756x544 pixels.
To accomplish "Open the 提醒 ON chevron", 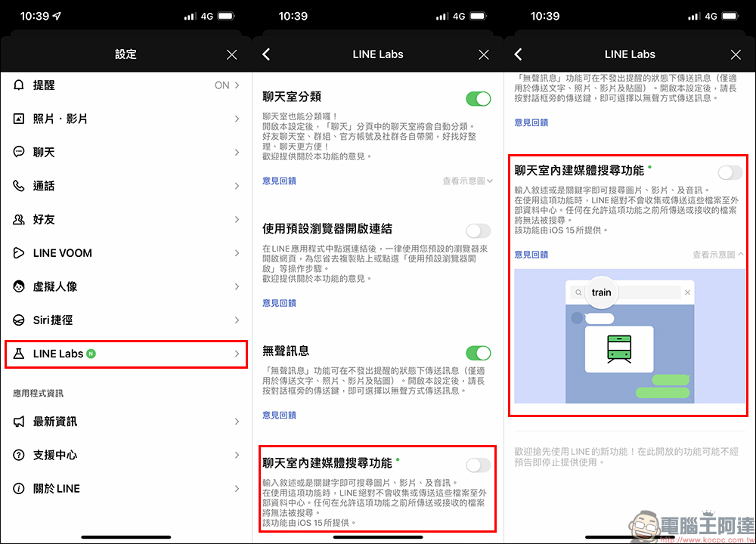I will tap(237, 85).
